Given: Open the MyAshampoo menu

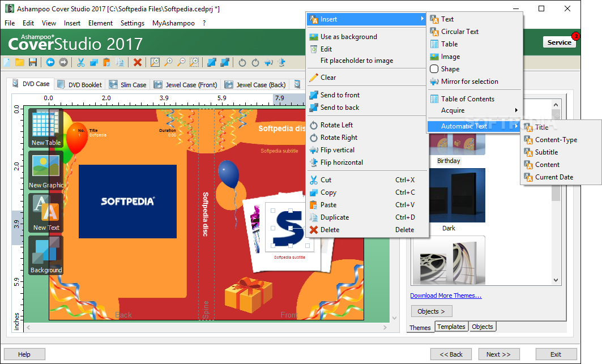Looking at the screenshot, I should point(173,23).
